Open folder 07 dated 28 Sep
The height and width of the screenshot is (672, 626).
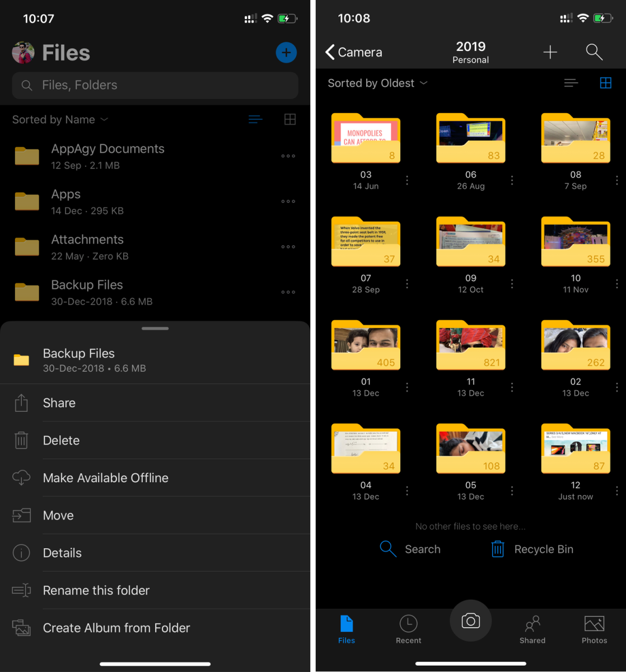(366, 242)
